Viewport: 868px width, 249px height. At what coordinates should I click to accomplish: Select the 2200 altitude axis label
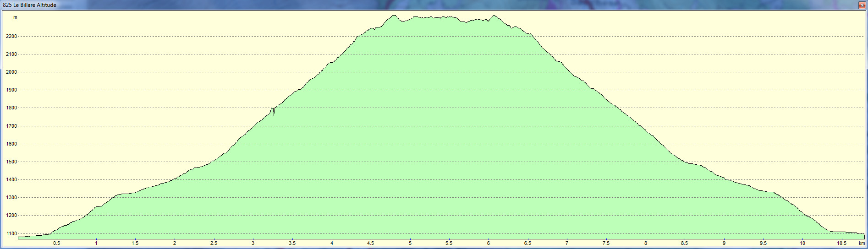click(x=11, y=37)
